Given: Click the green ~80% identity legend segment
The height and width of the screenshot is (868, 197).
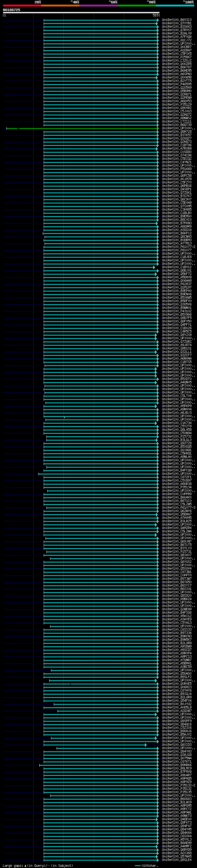Looking at the screenshot, I should click(137, 6).
